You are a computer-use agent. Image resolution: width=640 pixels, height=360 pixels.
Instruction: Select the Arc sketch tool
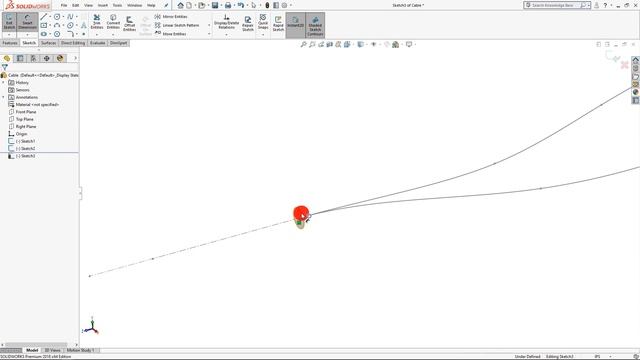(57, 25)
